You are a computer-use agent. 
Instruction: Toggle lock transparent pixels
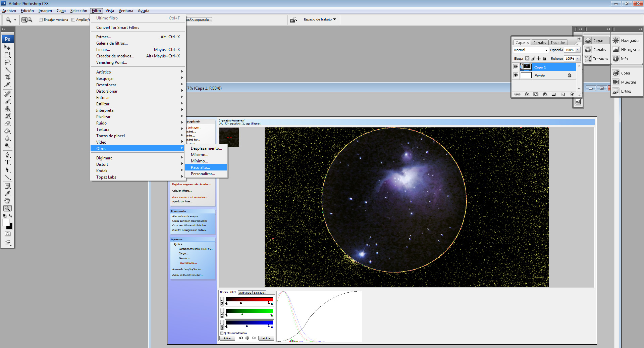tap(527, 58)
